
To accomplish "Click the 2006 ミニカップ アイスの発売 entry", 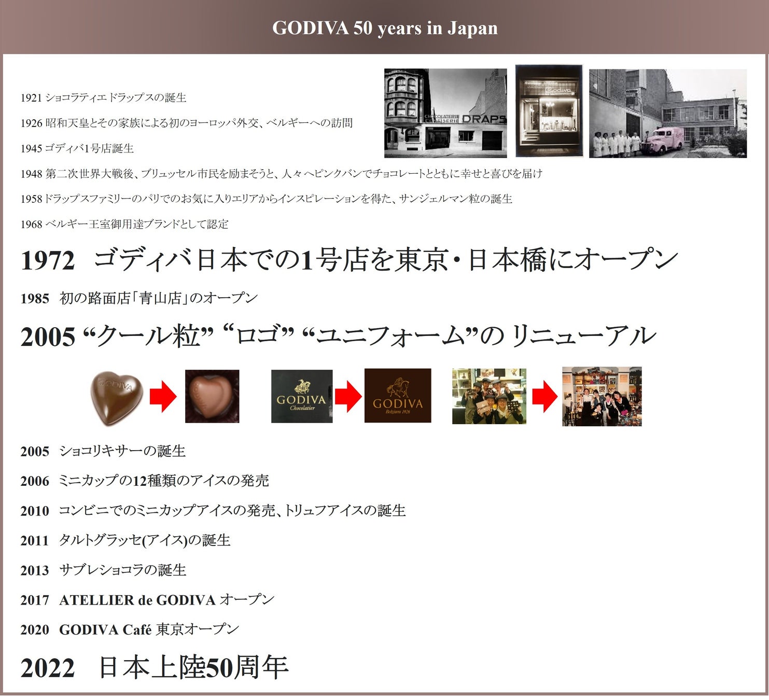I will click(145, 481).
